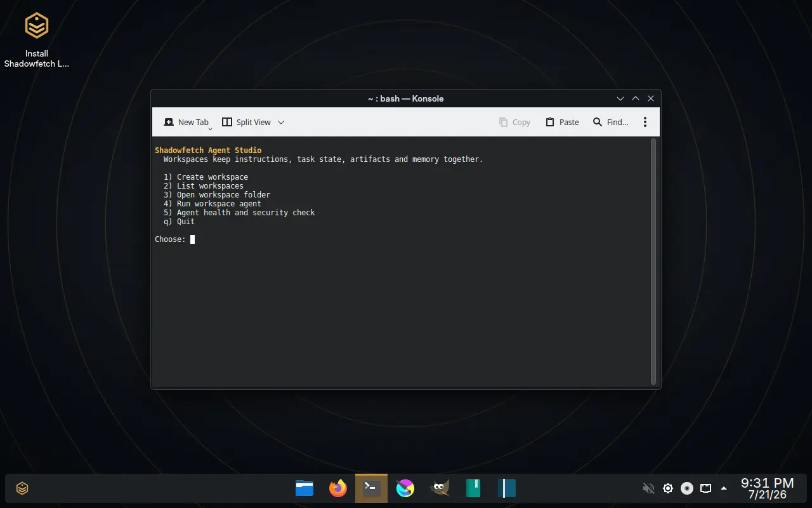The image size is (812, 508).
Task: Expand hidden system tray icons arrow
Action: coord(724,488)
